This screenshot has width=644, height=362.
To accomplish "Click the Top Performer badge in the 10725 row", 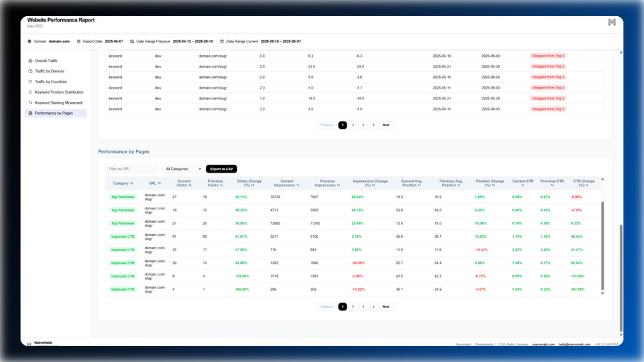I will point(123,197).
